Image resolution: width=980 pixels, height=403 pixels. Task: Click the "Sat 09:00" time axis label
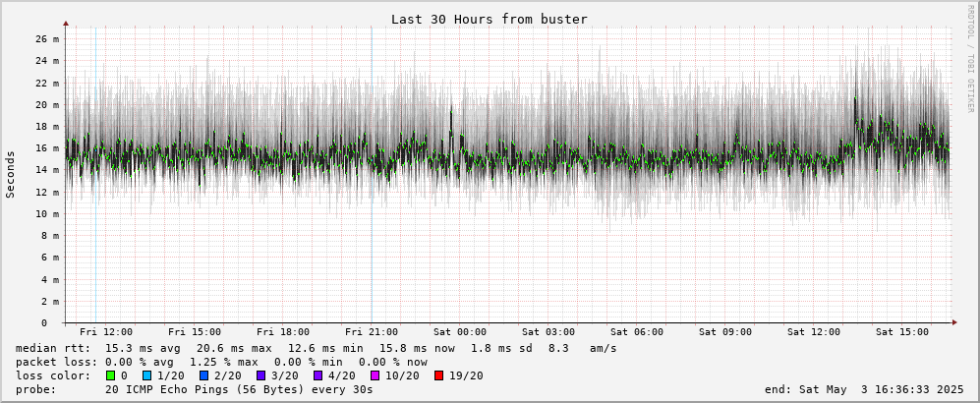point(725,332)
